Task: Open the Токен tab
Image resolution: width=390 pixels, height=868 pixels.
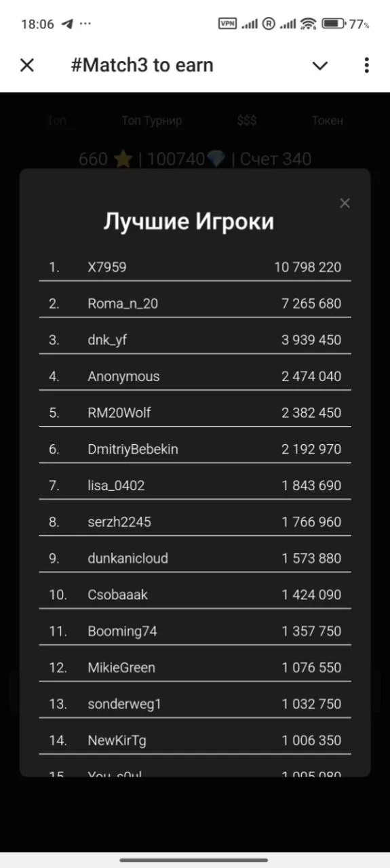Action: (328, 121)
